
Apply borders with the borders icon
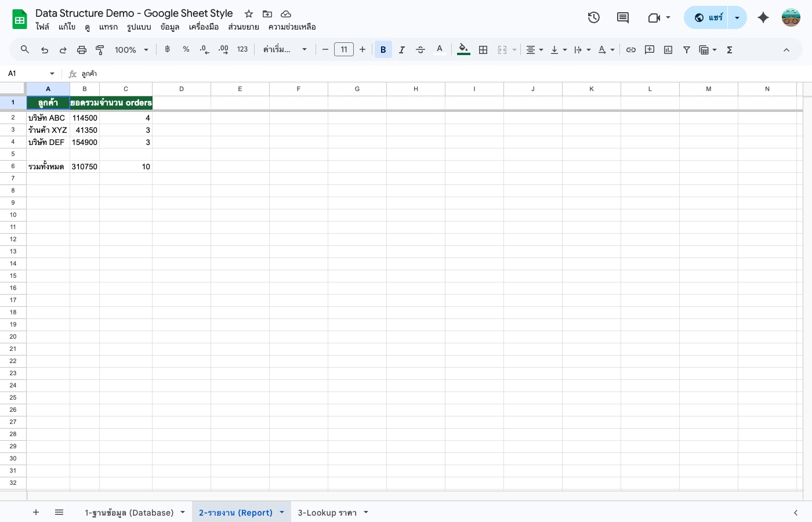coord(483,49)
